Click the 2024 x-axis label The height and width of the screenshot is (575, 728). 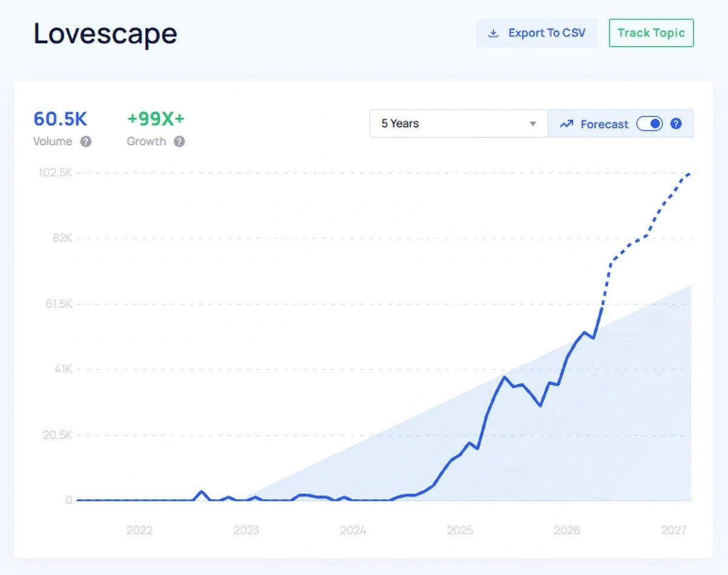pos(353,530)
